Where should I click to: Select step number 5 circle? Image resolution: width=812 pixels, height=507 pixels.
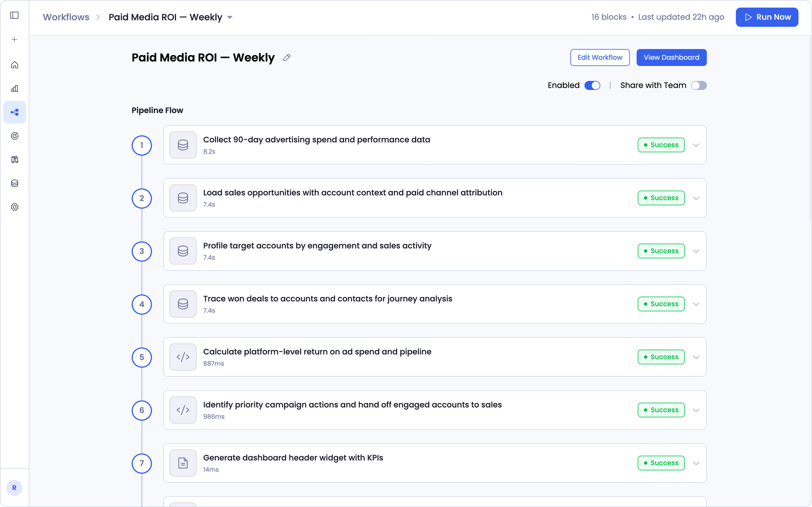pyautogui.click(x=142, y=357)
